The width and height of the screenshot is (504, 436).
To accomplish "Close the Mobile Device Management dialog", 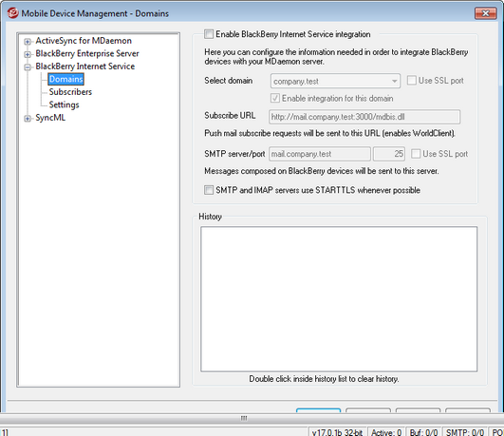I will point(485,13).
